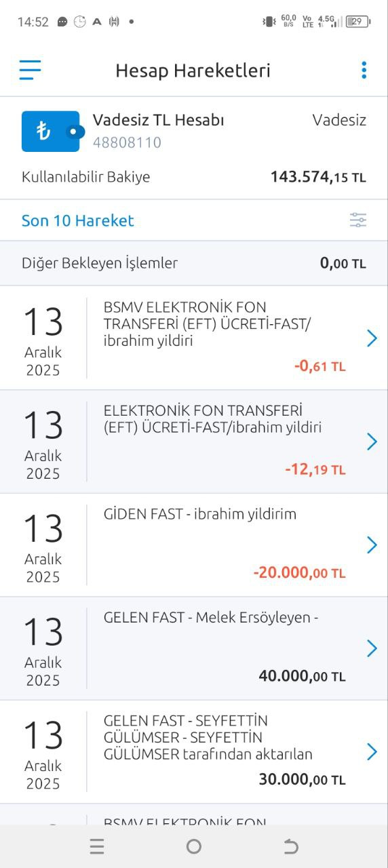Expand the -12,19 TL EFT fee chevron
This screenshot has width=388, height=868.
(372, 442)
